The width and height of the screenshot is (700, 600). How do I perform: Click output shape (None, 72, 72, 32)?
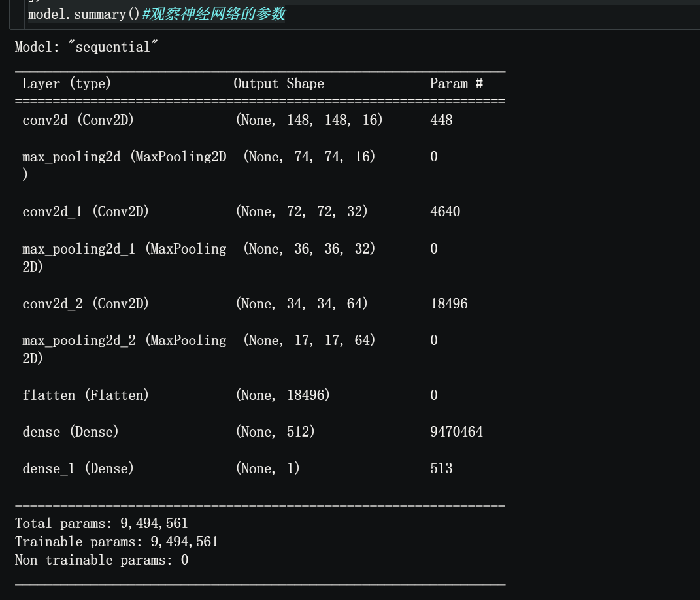301,212
